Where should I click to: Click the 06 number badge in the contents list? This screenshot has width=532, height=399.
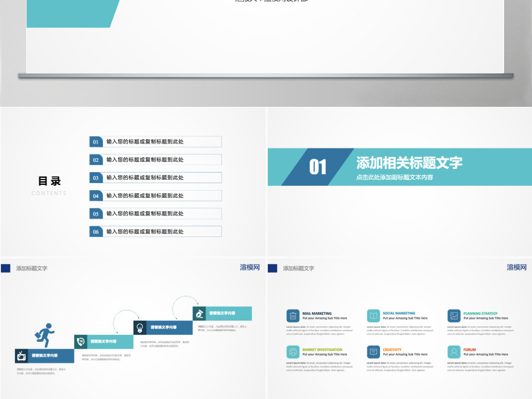click(x=96, y=231)
